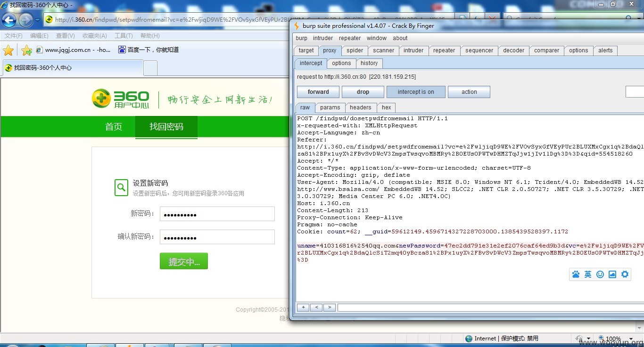Switch to the alerts tab
Image resolution: width=644 pixels, height=347 pixels.
coord(605,50)
